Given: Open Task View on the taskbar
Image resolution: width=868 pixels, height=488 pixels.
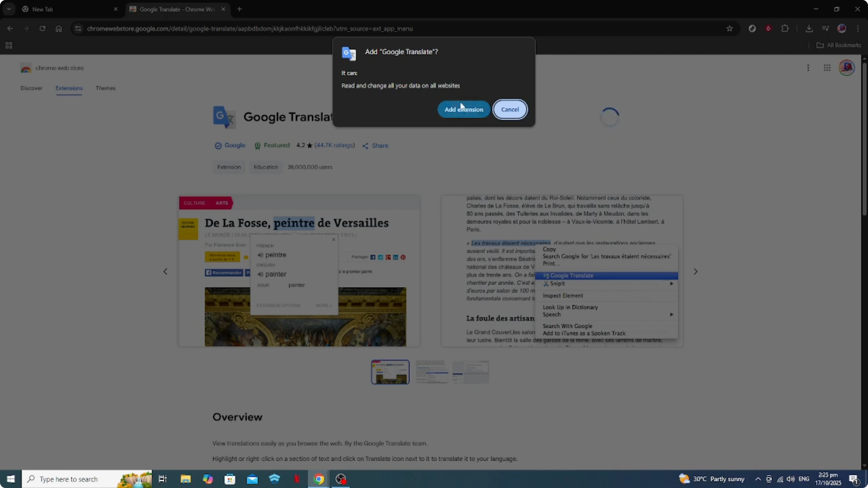Looking at the screenshot, I should click(x=163, y=479).
